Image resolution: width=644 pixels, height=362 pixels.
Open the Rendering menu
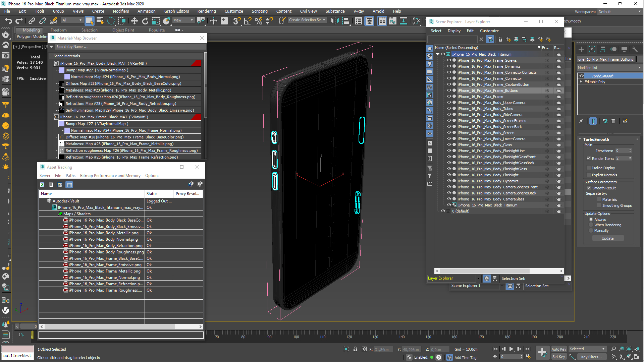pos(206,11)
